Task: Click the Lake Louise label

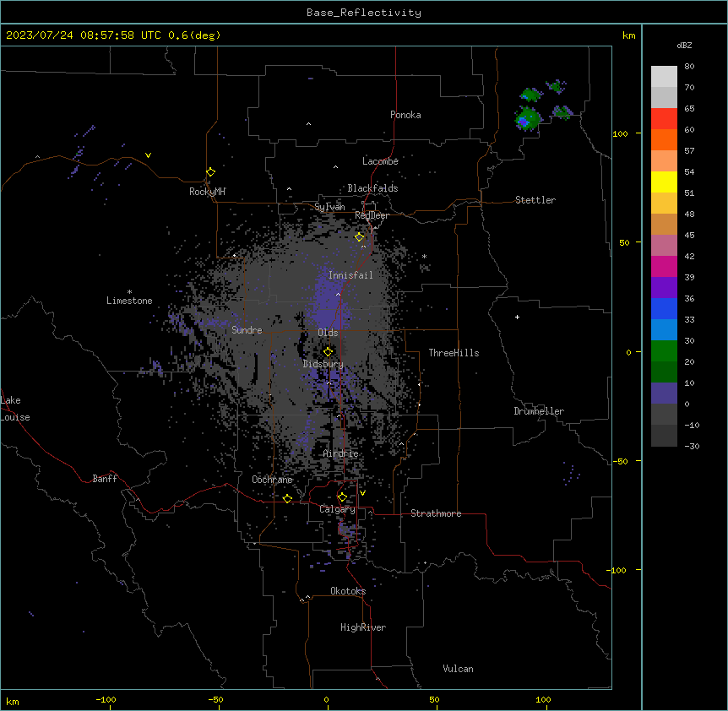Action: pos(15,409)
